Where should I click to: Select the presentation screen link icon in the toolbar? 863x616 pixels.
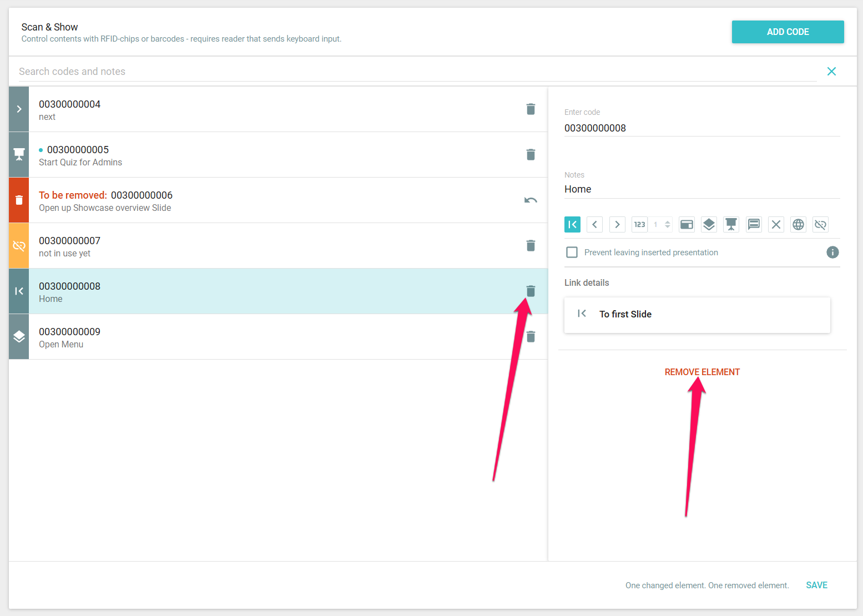click(731, 225)
